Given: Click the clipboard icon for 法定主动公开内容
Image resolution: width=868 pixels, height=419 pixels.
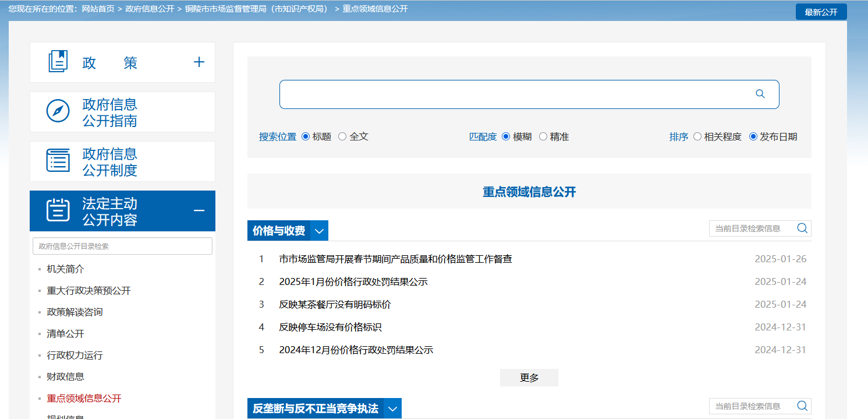Looking at the screenshot, I should [58, 210].
